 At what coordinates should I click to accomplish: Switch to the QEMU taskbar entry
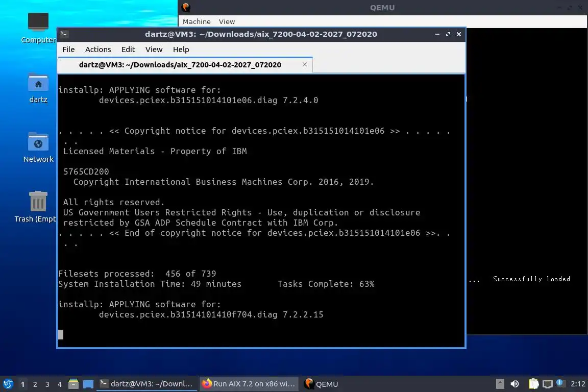pos(322,384)
